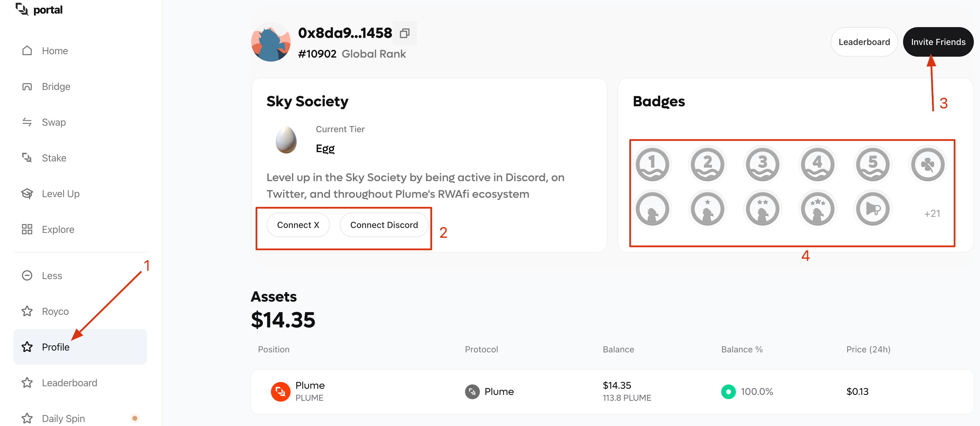Click the portal logo icon
Viewport: 980px width, 426px height.
tap(22, 9)
